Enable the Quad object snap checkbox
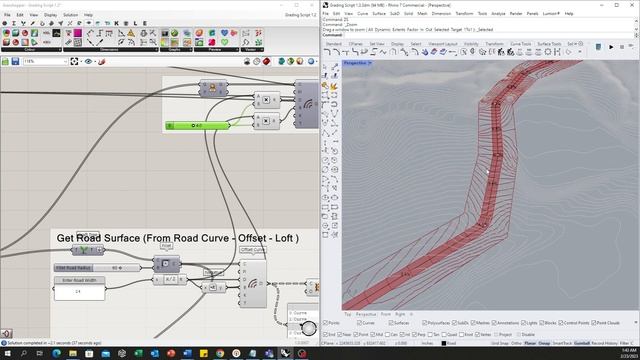640x360 pixels. [444, 335]
